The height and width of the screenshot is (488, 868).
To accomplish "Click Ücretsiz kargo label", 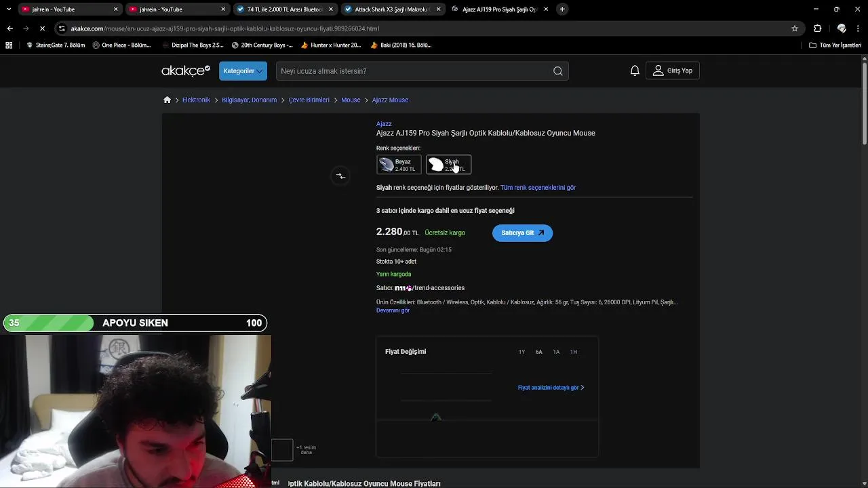I will [445, 233].
